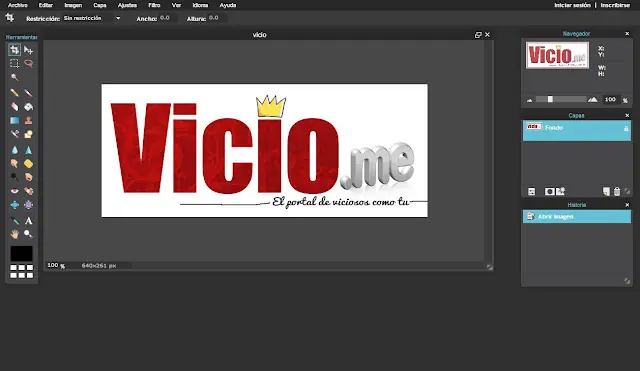The height and width of the screenshot is (371, 640).
Task: Click the Inscribirse link
Action: point(615,5)
